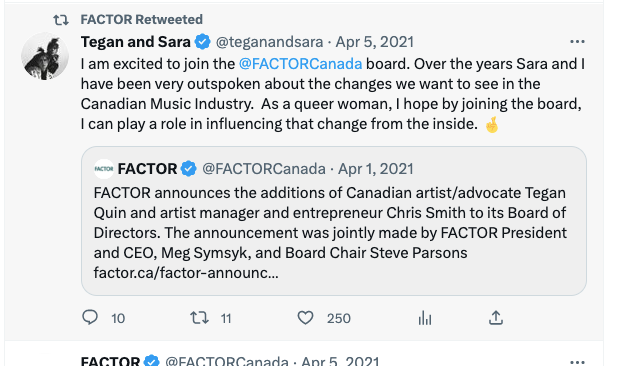617x366 pixels.
Task: Open the Tegan and Sara display name
Action: tap(136, 42)
